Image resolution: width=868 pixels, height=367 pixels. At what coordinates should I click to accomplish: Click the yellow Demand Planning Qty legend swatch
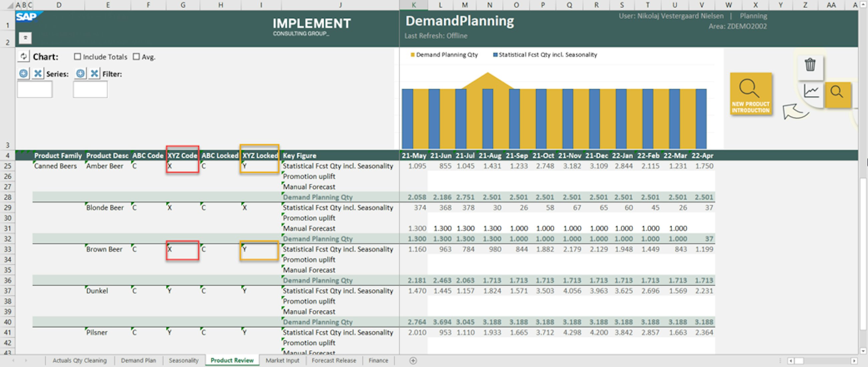click(x=412, y=54)
